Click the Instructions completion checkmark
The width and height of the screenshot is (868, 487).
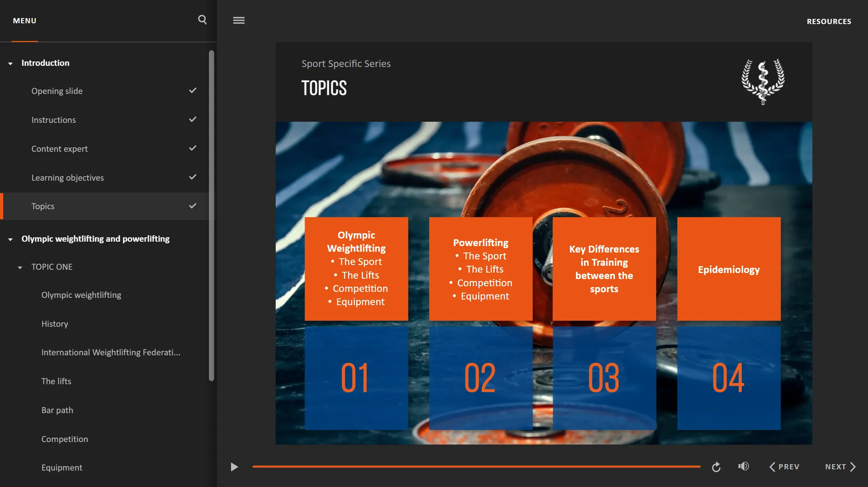(x=193, y=119)
